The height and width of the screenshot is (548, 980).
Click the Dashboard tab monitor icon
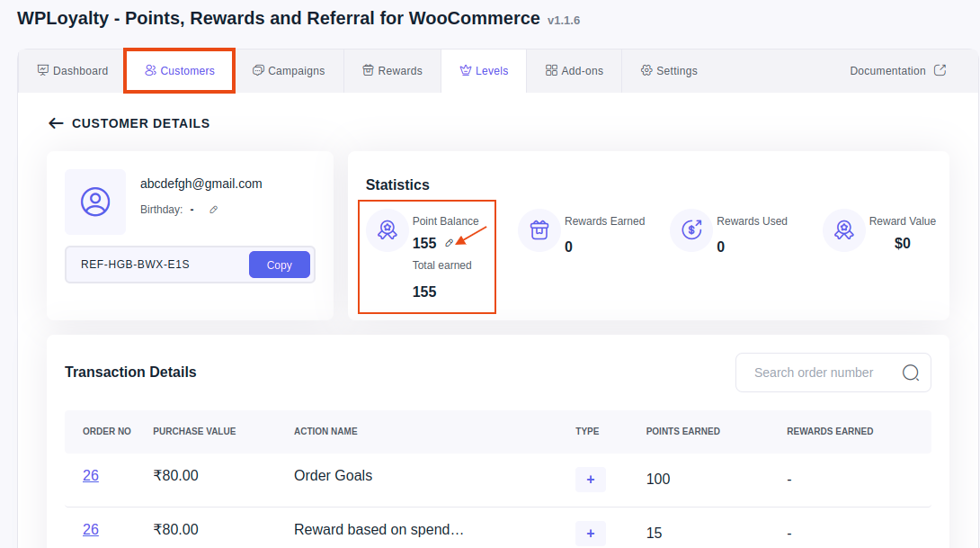pyautogui.click(x=43, y=70)
